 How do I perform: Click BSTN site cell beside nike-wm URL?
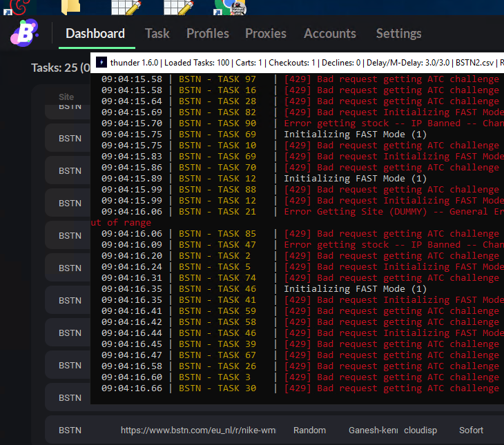70,431
